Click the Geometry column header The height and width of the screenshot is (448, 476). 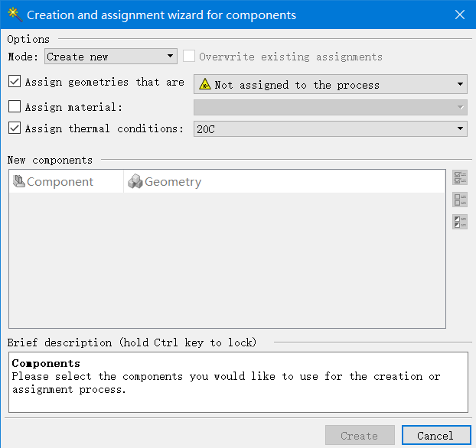pos(172,182)
